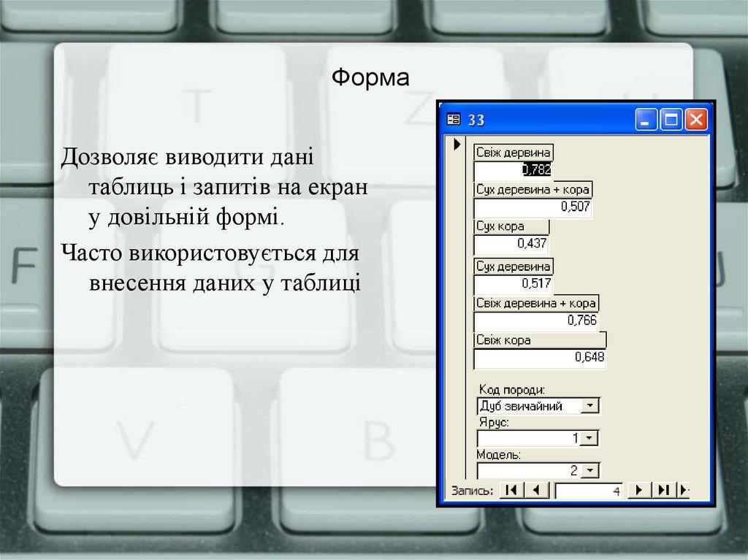Click the Свіж дервина field label

(x=511, y=151)
